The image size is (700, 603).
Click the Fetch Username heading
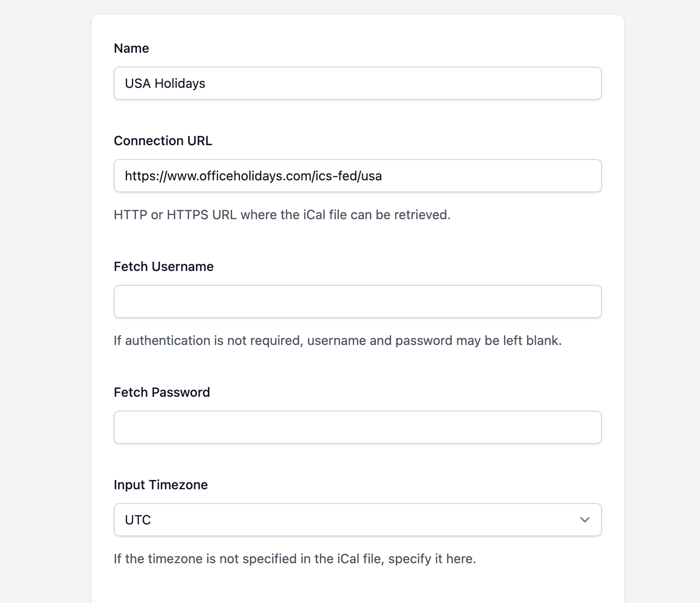[164, 266]
